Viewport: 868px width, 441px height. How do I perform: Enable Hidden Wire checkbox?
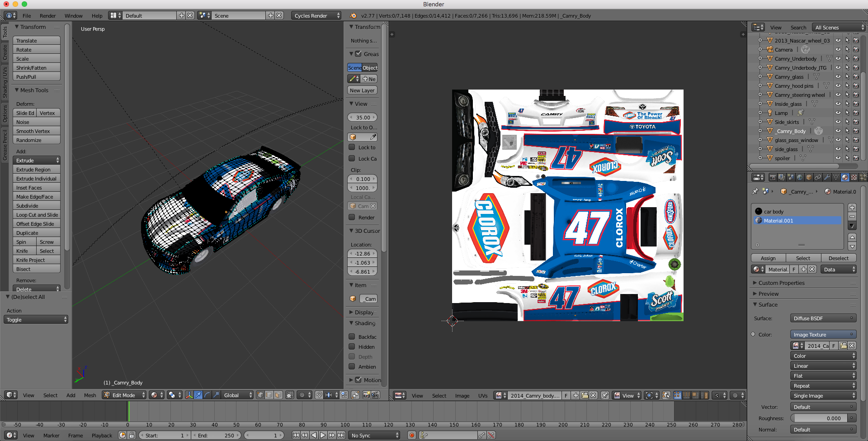click(x=352, y=346)
